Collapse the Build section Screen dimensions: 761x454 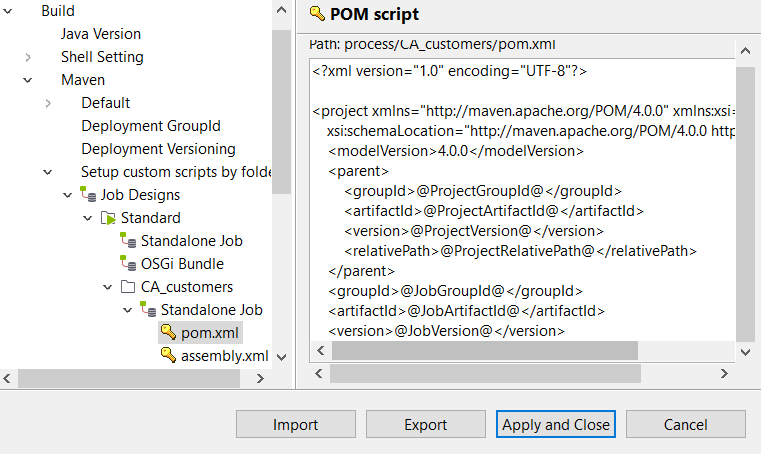(x=9, y=11)
